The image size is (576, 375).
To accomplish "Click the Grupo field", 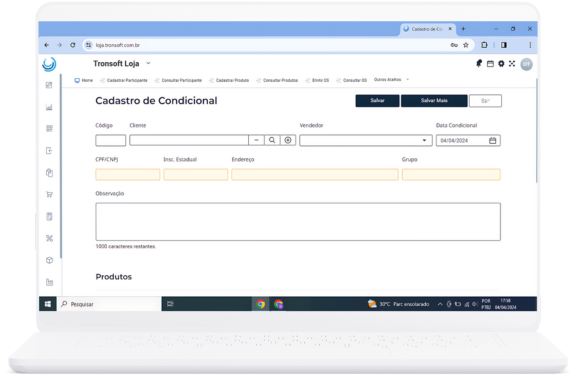I will (x=451, y=174).
